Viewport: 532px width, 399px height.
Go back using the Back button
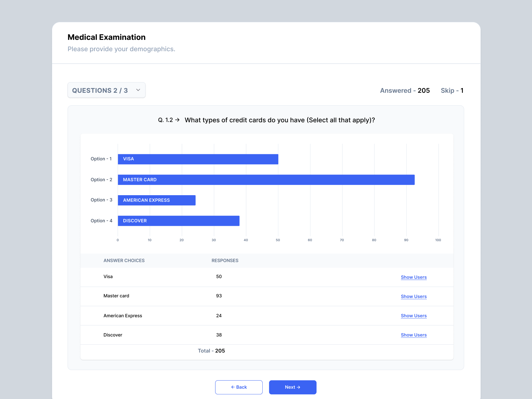[x=239, y=387]
